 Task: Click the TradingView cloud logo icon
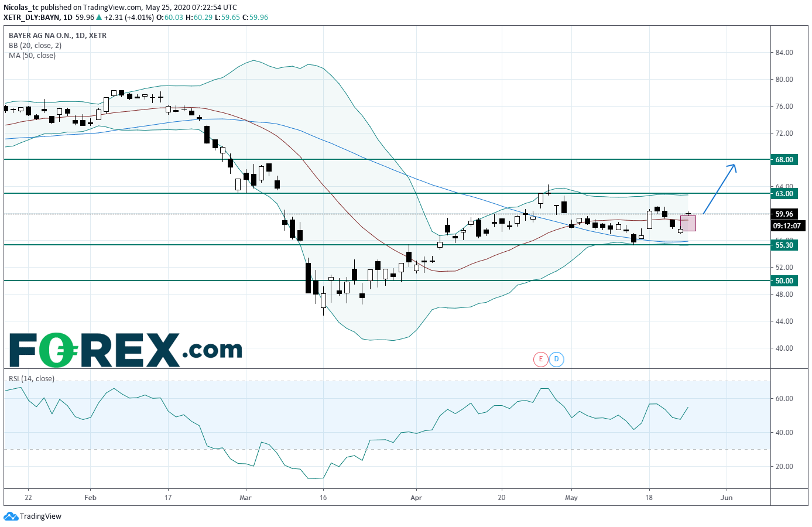(x=11, y=516)
